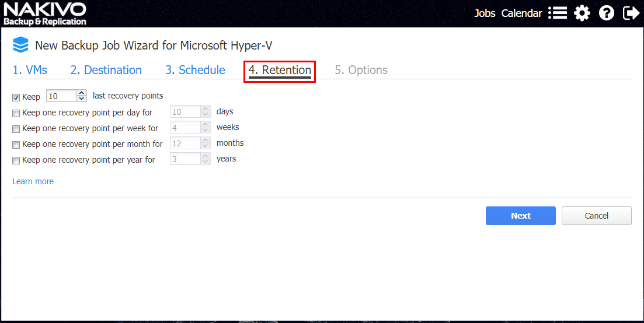
Task: Switch to the 2. Destination step
Action: tap(106, 70)
